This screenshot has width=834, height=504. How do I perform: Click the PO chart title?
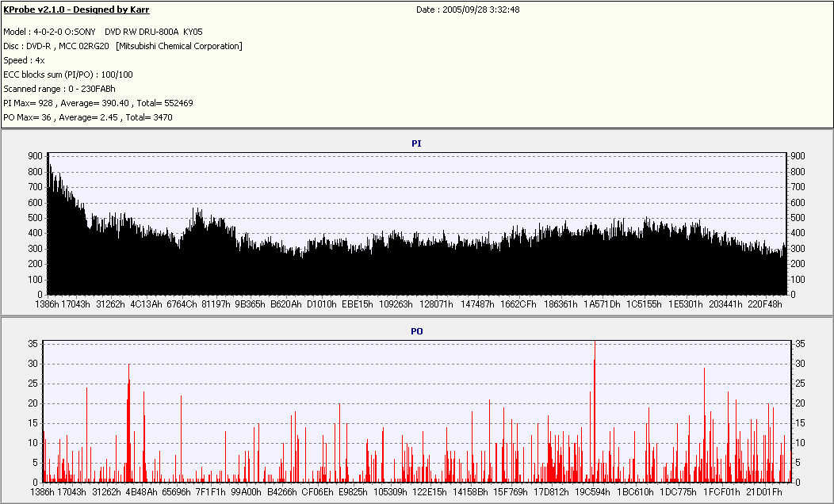(416, 330)
